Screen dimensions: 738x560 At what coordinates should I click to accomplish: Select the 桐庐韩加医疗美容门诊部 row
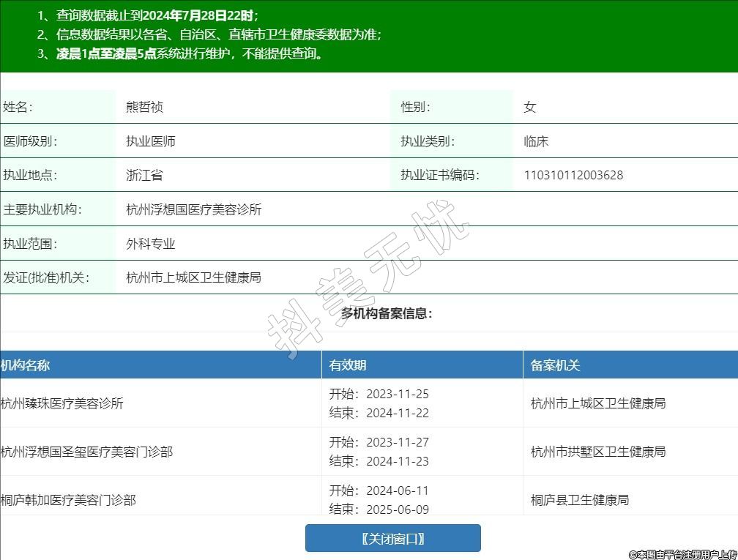pyautogui.click(x=68, y=500)
